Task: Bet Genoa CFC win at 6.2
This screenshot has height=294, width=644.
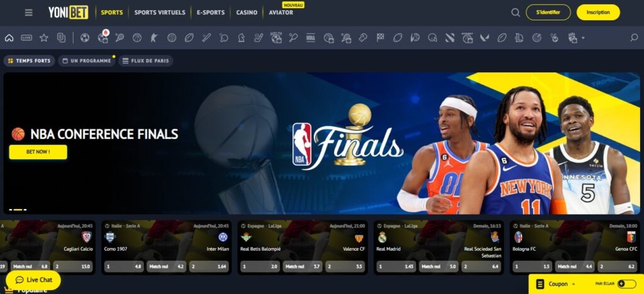Action: click(618, 266)
